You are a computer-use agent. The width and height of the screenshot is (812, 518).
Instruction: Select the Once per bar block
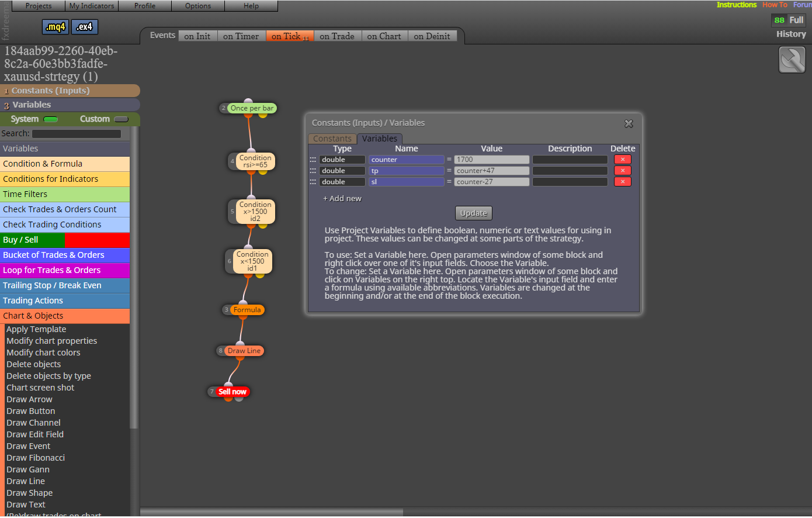tap(251, 108)
